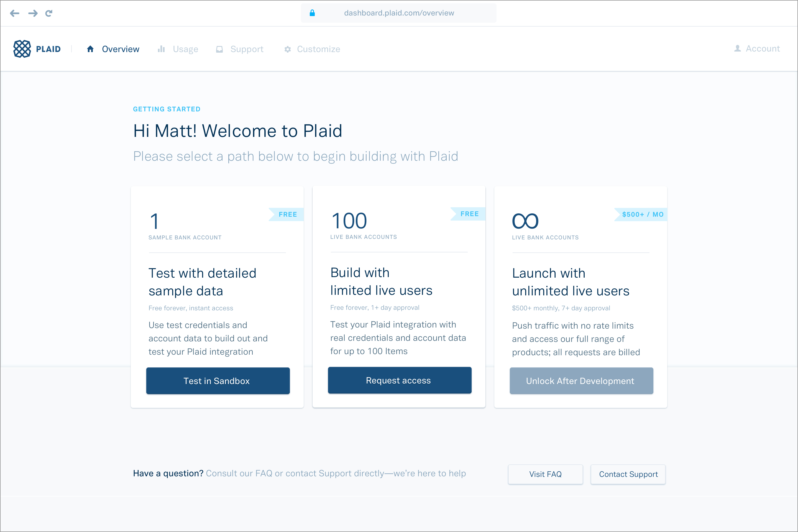Click the browser back arrow

pos(15,13)
